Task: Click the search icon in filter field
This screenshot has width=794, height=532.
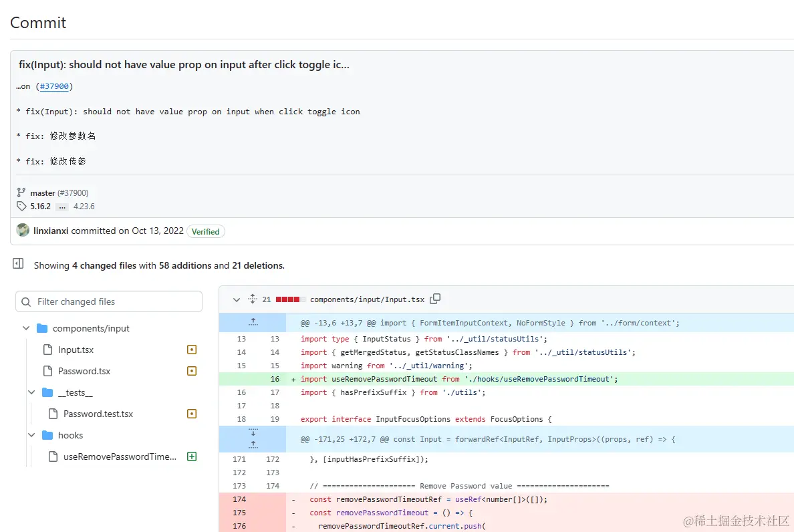Action: click(x=26, y=301)
